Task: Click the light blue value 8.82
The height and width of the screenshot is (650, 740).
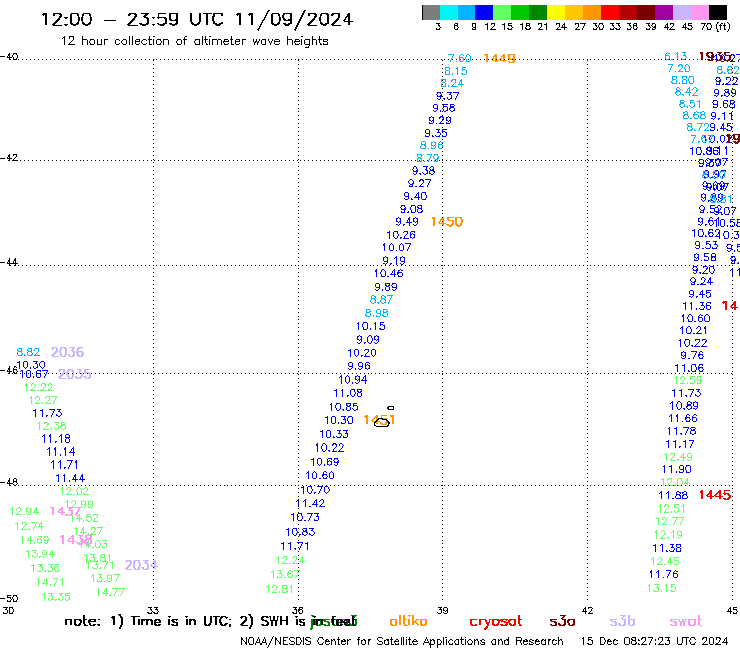Action: point(28,352)
